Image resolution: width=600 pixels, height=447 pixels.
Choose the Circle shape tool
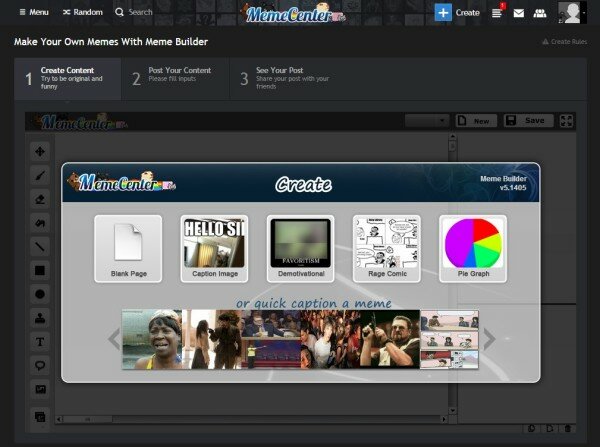point(40,294)
